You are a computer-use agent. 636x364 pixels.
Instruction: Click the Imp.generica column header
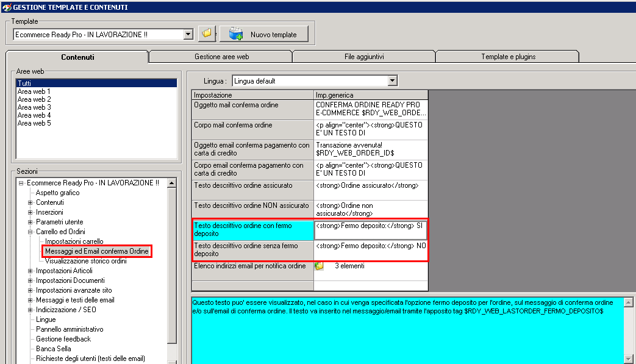(x=371, y=95)
